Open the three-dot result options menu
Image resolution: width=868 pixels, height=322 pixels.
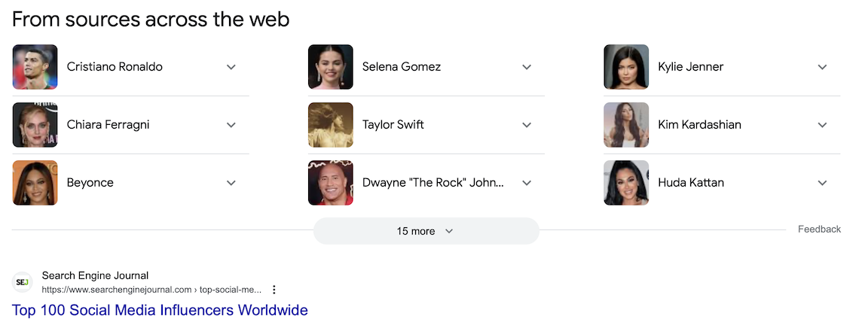274,290
